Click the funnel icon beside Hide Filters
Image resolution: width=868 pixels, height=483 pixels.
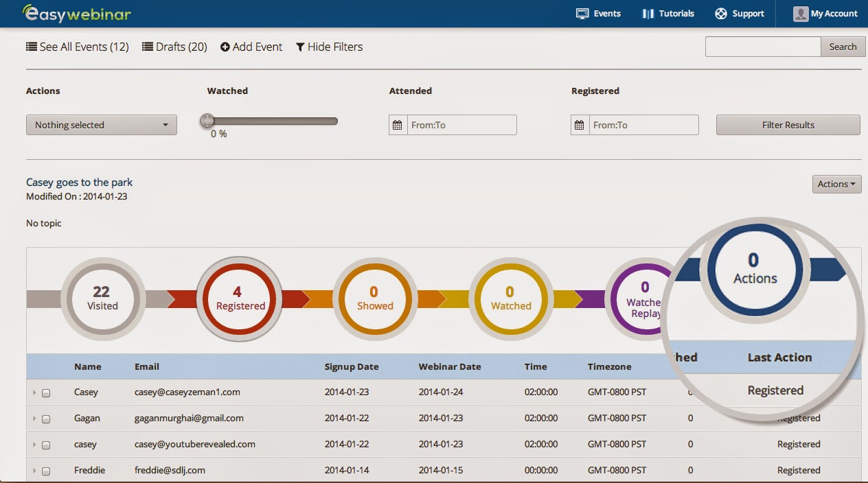(x=300, y=47)
